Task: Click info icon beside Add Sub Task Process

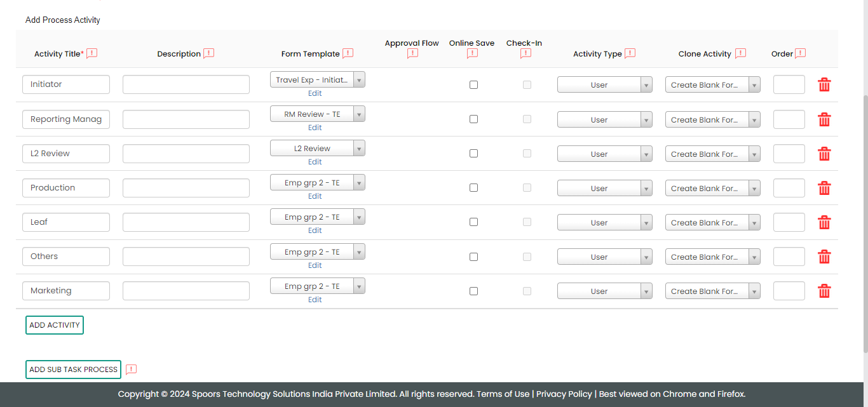Action: [x=131, y=370]
